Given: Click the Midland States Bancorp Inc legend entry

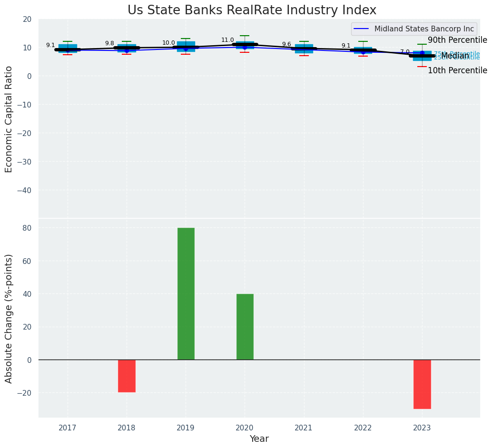Looking at the screenshot, I should (x=414, y=29).
